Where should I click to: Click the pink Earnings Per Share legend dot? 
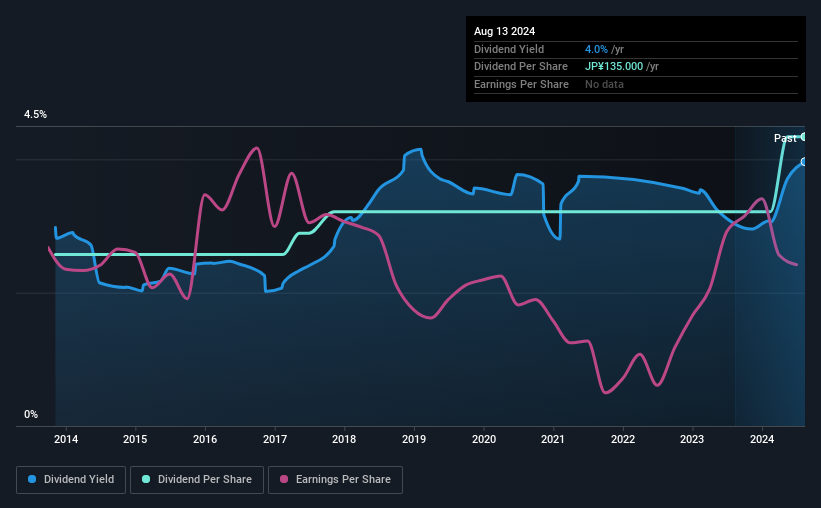tap(284, 479)
